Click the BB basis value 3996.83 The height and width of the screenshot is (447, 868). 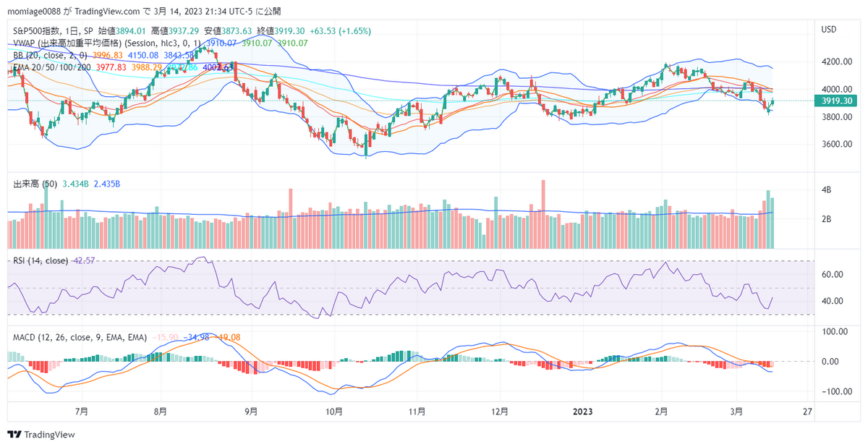(x=108, y=55)
